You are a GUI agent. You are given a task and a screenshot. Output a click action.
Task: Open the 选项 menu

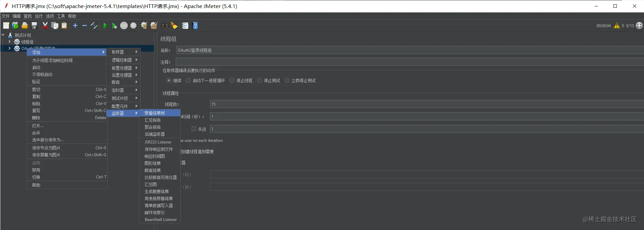point(50,16)
